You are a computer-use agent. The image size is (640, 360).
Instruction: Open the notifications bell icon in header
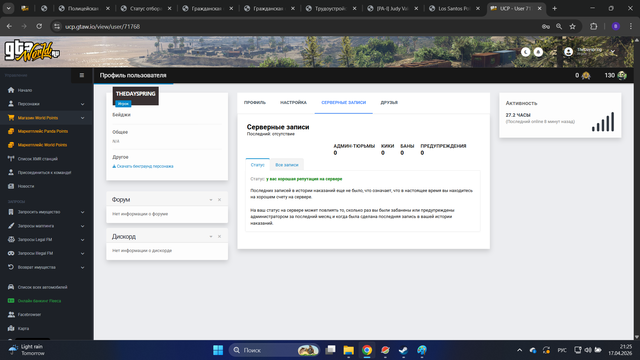[538, 52]
